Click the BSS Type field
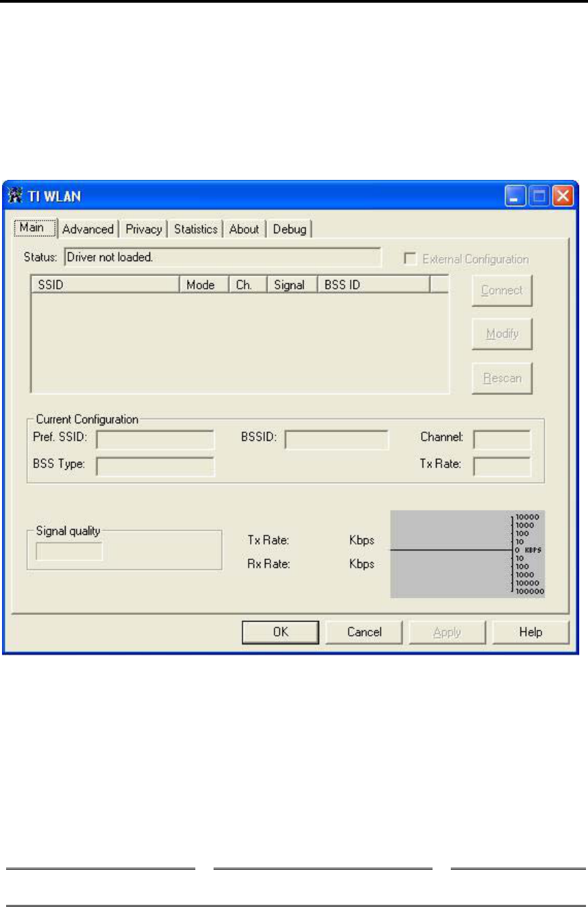 pyautogui.click(x=155, y=467)
